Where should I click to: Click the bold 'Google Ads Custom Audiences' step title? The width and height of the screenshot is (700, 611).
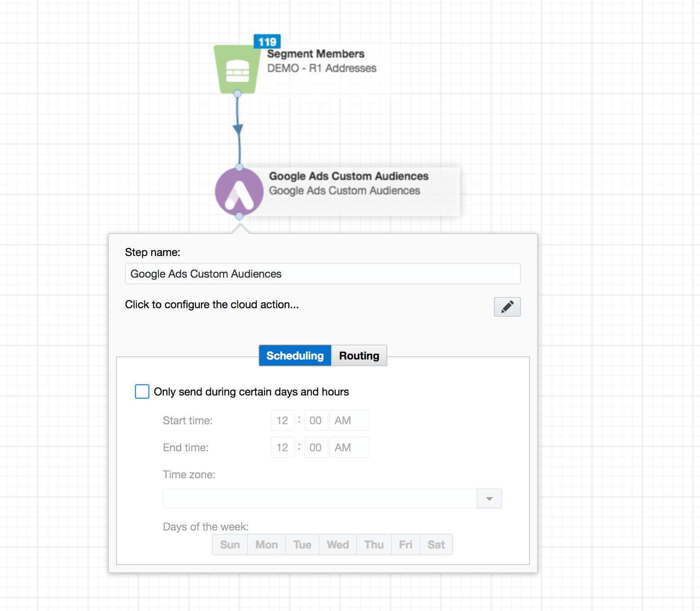[349, 176]
